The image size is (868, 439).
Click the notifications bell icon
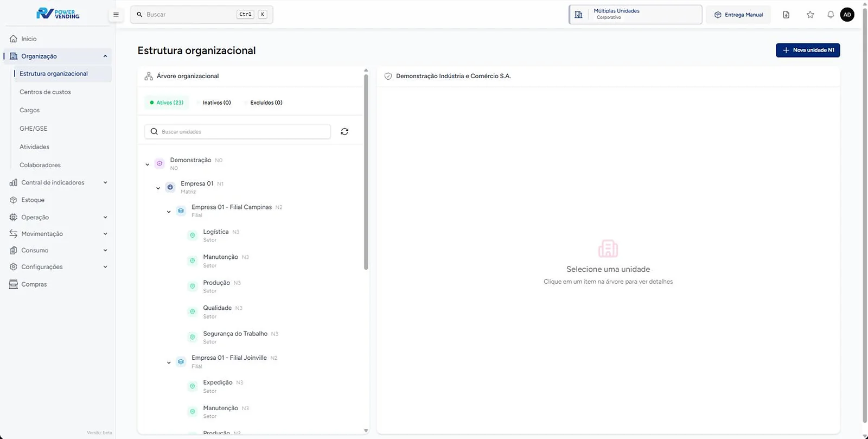[831, 15]
